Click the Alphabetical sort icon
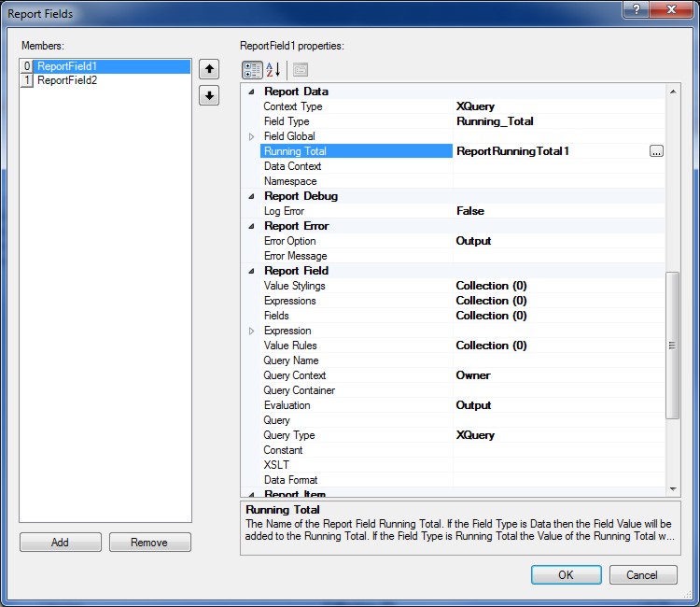 click(273, 70)
